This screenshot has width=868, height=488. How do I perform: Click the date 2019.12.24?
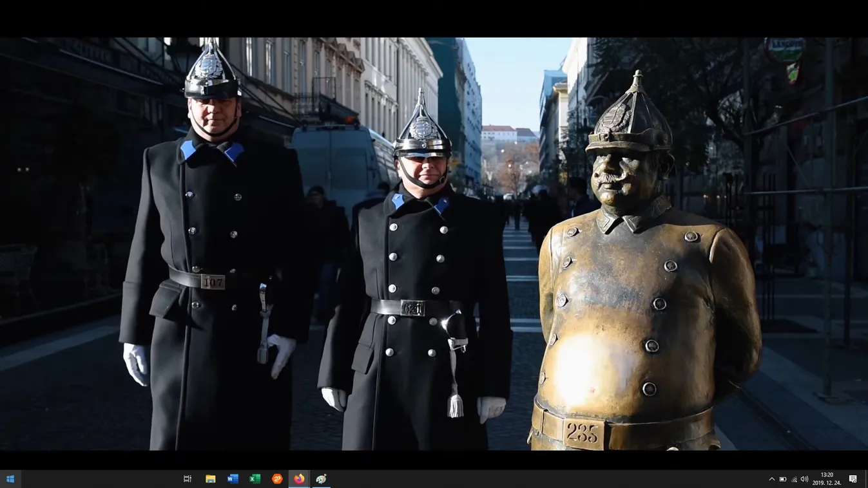click(x=825, y=483)
